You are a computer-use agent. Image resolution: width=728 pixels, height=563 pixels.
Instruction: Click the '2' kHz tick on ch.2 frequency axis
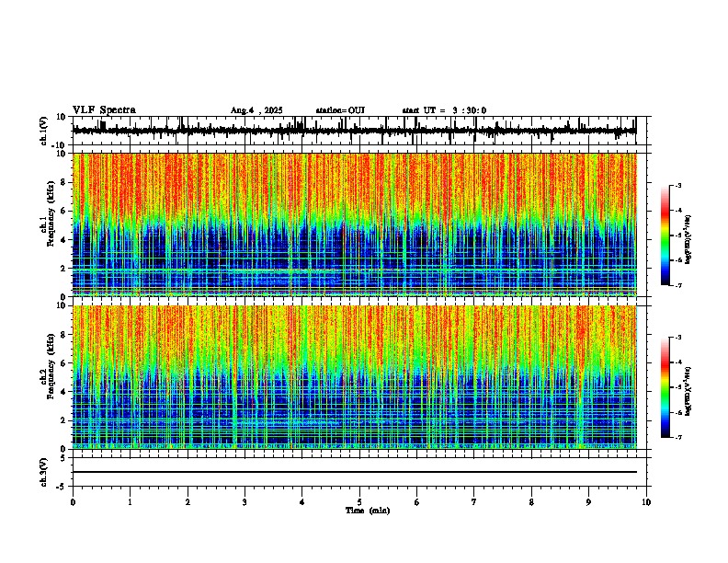63,420
